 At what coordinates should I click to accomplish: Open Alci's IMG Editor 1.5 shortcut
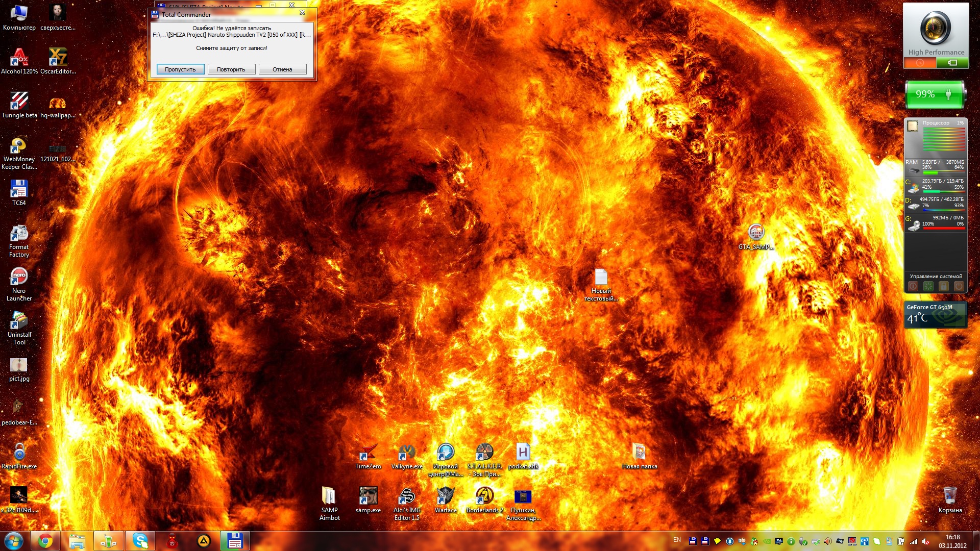[407, 497]
